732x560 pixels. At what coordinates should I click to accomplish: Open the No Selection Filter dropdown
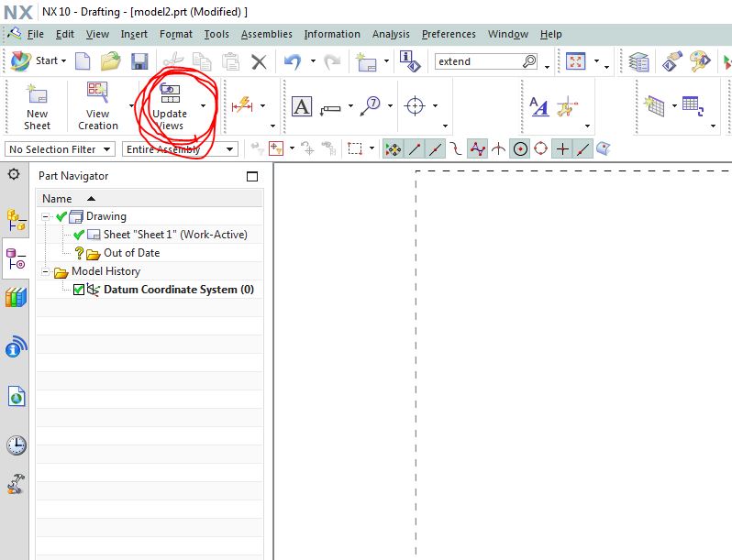pyautogui.click(x=60, y=149)
